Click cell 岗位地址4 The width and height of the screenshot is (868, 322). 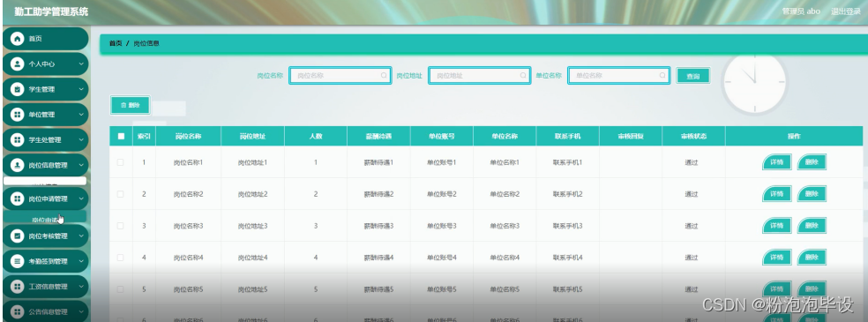tap(253, 258)
